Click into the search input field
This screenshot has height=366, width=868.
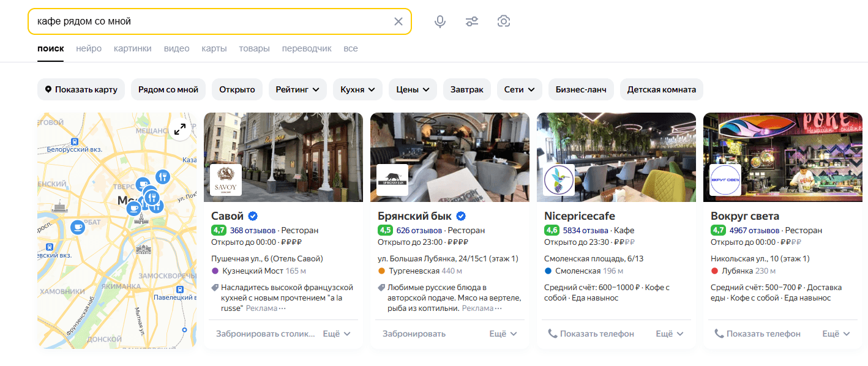coord(208,21)
